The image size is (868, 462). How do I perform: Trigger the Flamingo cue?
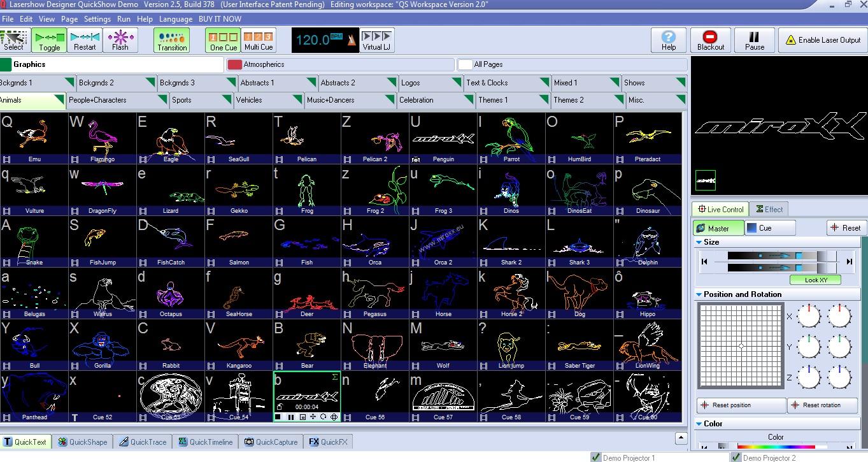click(103, 138)
